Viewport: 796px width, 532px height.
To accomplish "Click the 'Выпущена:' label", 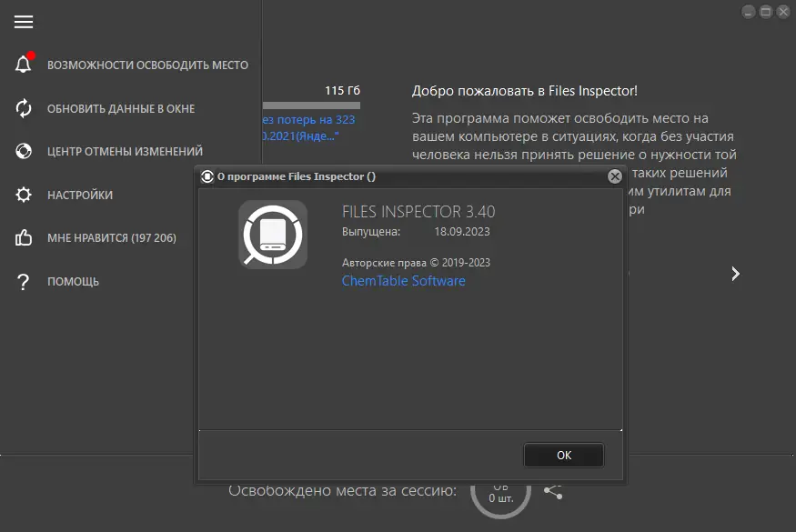I will point(371,232).
